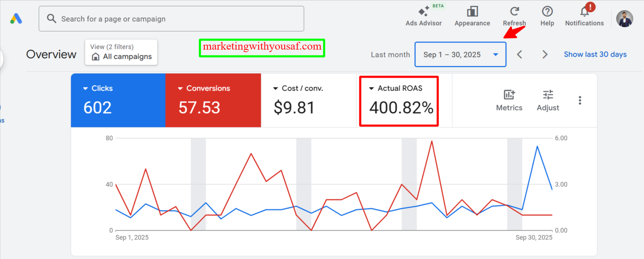
Task: Open the Notifications bell
Action: click(x=584, y=12)
